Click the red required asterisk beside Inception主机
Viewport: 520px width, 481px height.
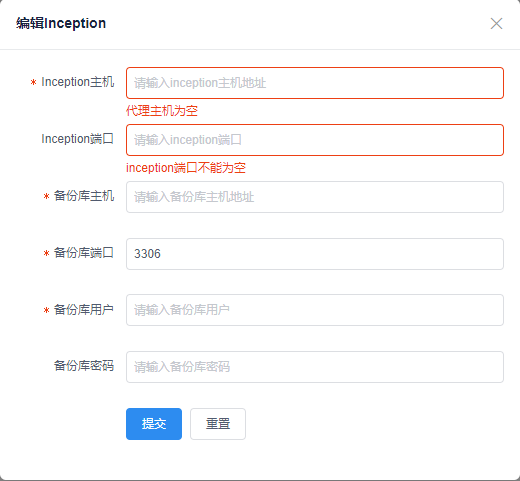[x=33, y=82]
